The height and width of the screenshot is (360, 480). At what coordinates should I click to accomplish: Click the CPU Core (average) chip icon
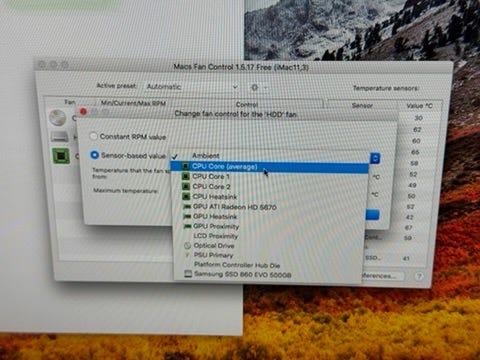pos(186,166)
